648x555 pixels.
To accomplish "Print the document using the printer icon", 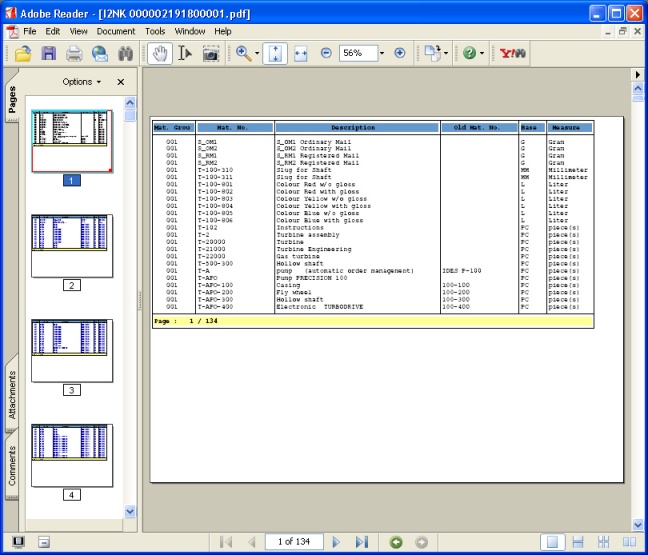I will point(74,53).
